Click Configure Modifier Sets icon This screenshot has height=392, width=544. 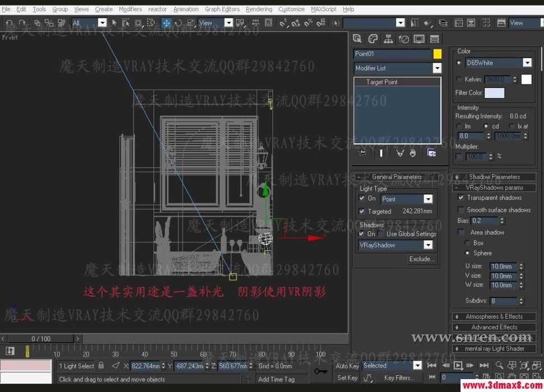point(431,153)
